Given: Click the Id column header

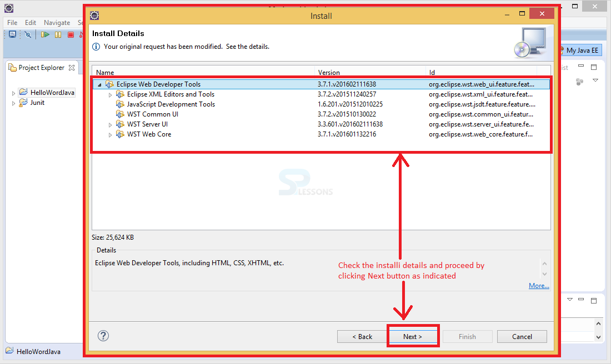Looking at the screenshot, I should tap(481, 72).
